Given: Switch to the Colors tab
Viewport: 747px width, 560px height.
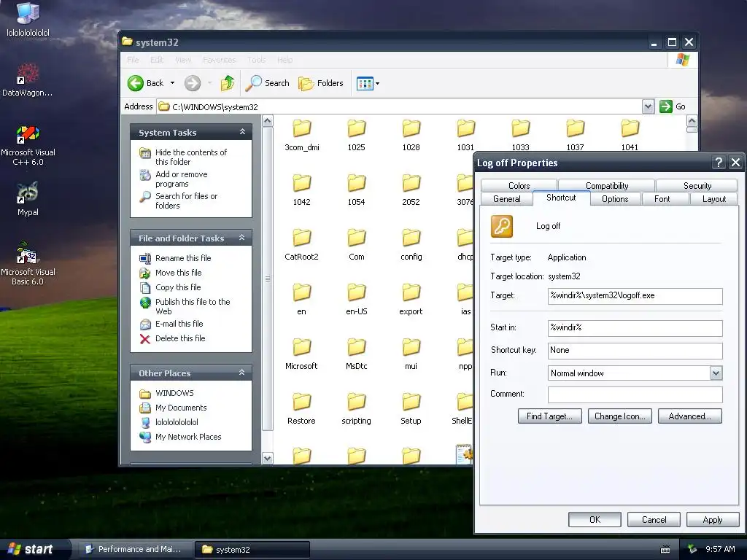Looking at the screenshot, I should 519,186.
